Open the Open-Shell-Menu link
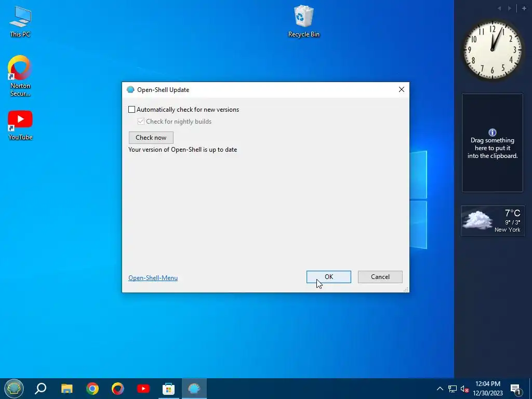Image resolution: width=532 pixels, height=399 pixels. pyautogui.click(x=153, y=278)
